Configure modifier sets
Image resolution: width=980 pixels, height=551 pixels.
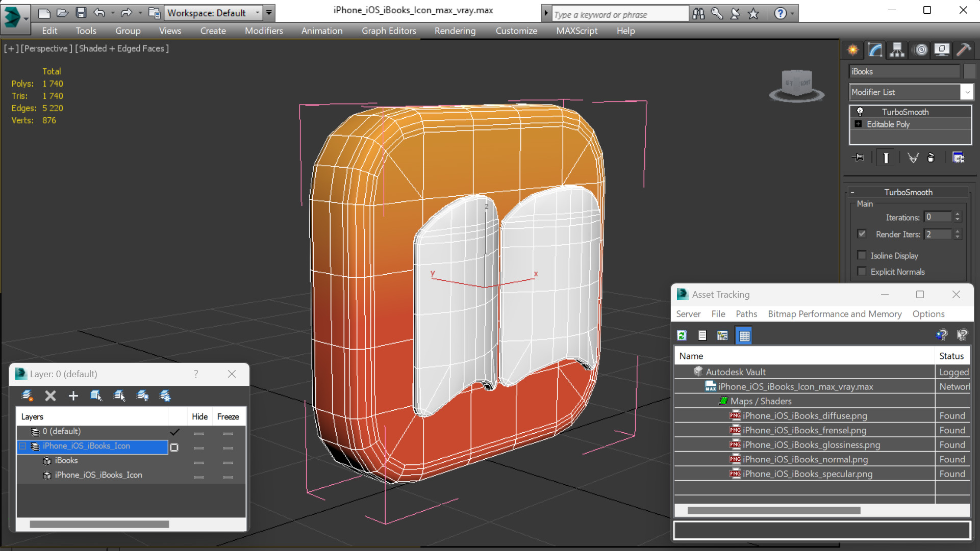(x=959, y=158)
